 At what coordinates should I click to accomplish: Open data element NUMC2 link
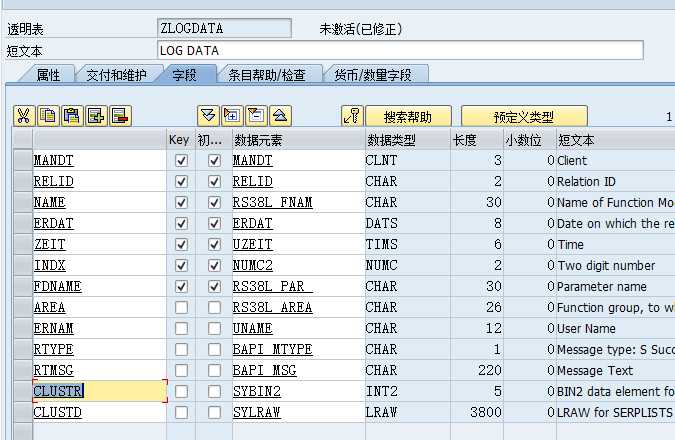pos(253,265)
